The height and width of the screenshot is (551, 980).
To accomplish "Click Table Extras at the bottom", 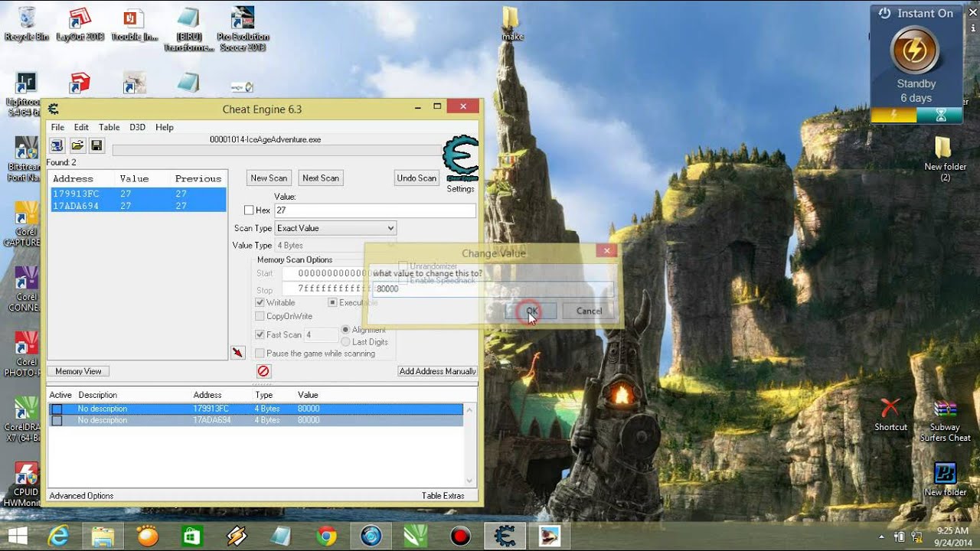I will coord(443,496).
